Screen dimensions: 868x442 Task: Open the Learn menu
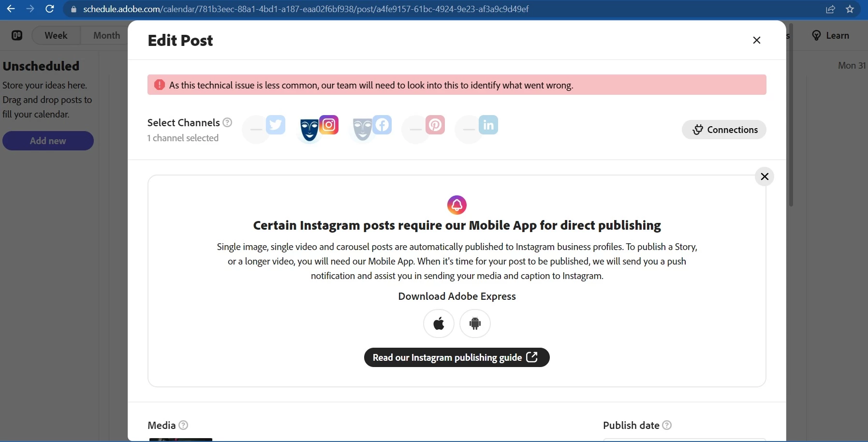830,35
